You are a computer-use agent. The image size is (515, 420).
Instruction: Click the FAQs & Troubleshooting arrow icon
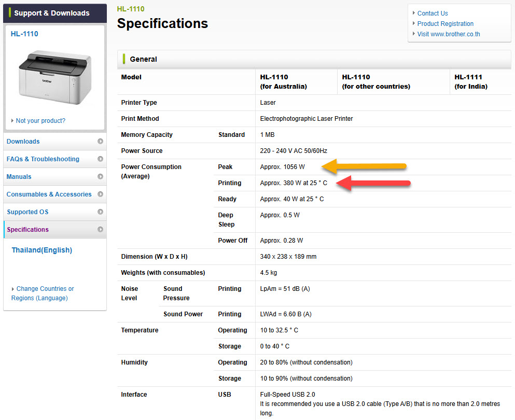click(x=100, y=159)
